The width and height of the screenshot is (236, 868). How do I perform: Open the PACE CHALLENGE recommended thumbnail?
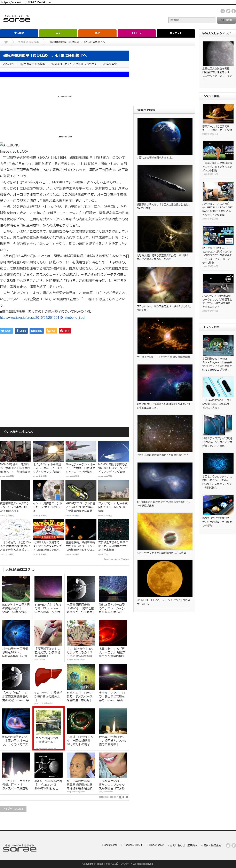48,529
